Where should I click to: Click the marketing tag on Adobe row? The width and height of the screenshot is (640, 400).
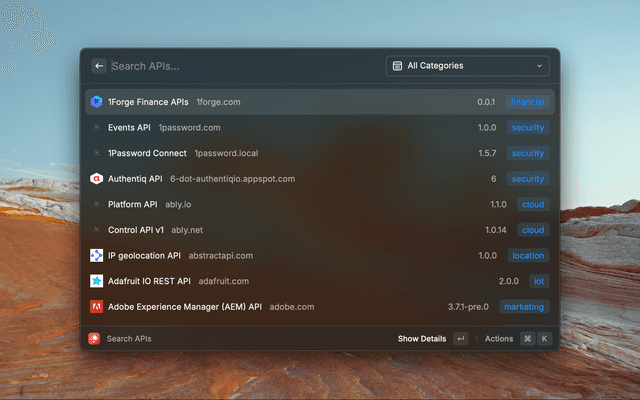coord(524,307)
